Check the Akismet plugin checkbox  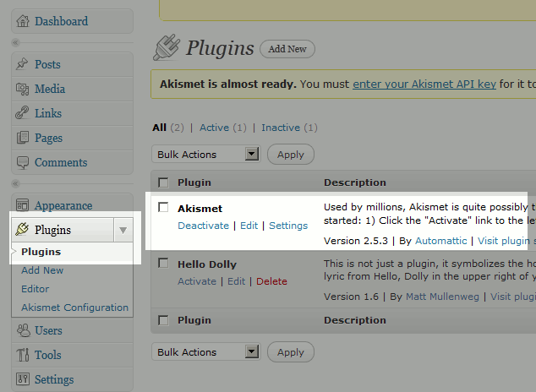coord(163,207)
